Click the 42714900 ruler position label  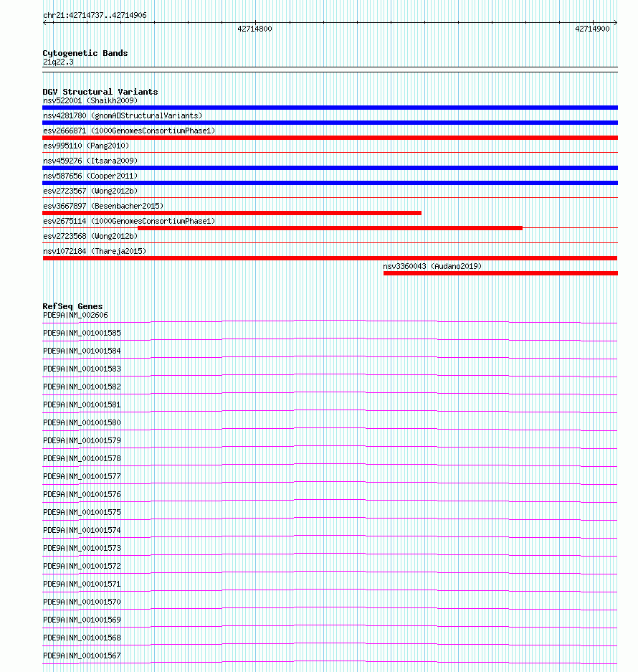592,29
